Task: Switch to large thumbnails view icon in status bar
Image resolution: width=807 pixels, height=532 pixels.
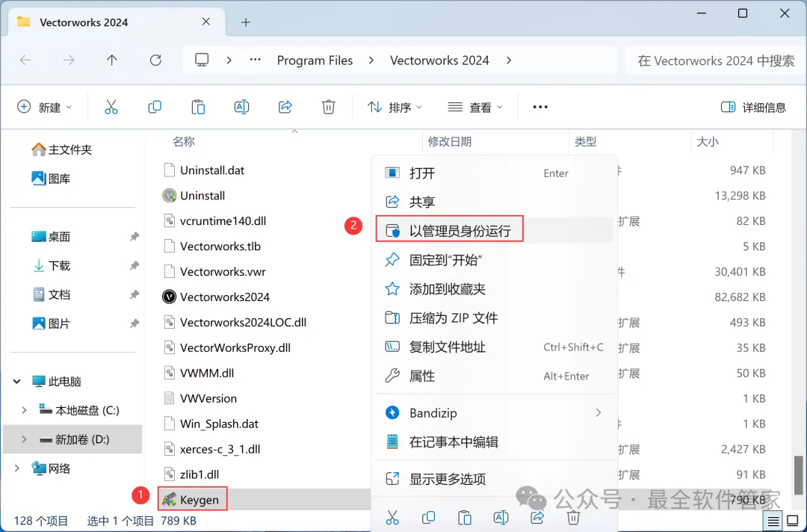Action: 793,522
